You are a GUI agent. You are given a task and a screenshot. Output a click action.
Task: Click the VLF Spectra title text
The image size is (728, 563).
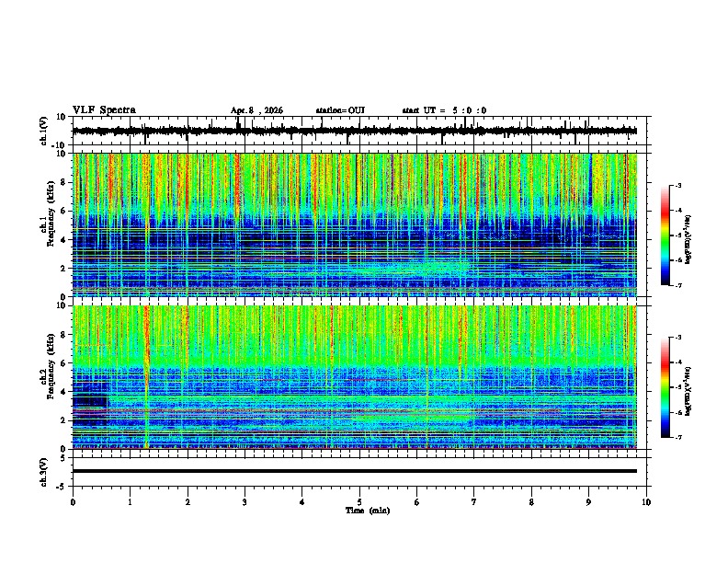104,110
